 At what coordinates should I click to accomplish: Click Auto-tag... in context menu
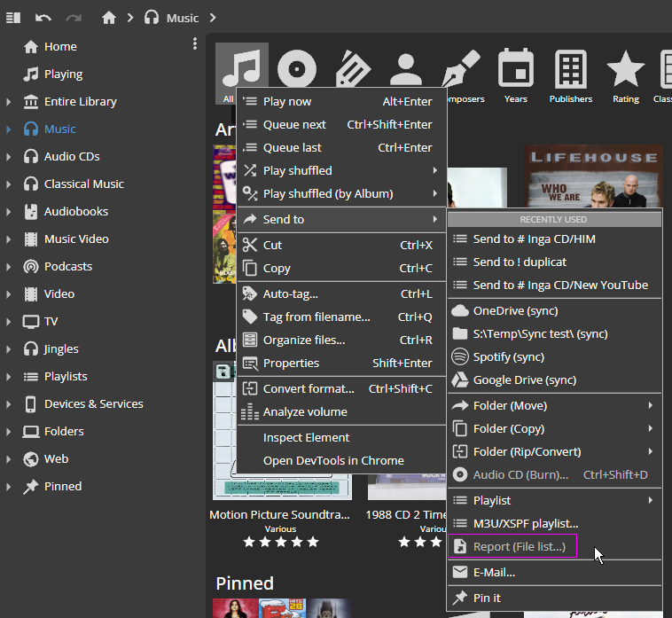pyautogui.click(x=290, y=293)
